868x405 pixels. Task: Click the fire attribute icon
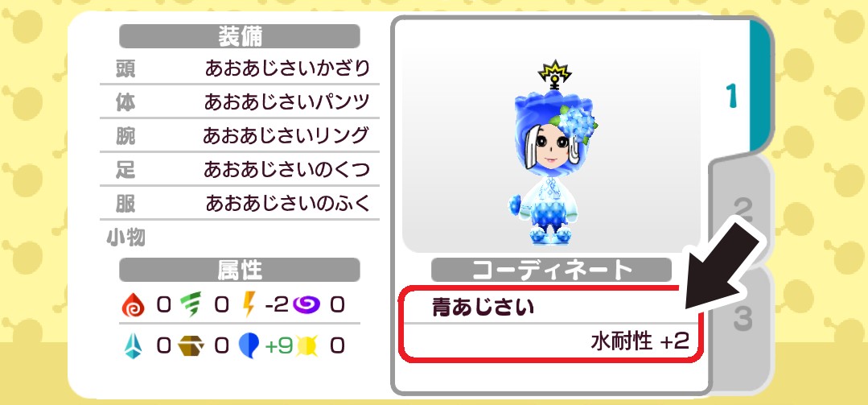pyautogui.click(x=133, y=304)
